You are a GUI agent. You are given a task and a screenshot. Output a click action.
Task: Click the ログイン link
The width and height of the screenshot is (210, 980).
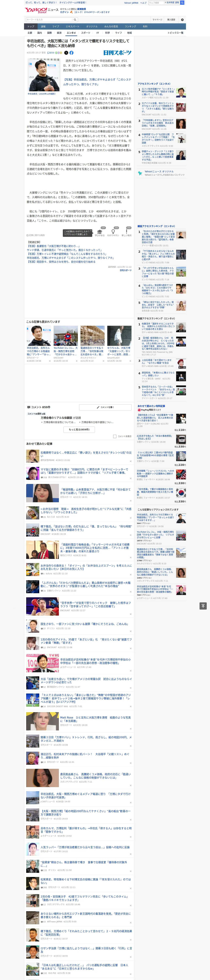pyautogui.click(x=64, y=12)
